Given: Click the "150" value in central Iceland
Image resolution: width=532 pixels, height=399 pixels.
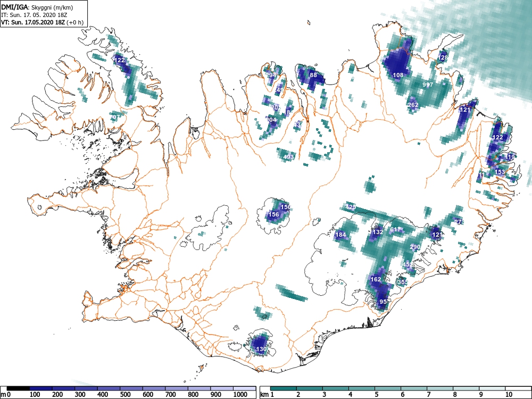Looking at the screenshot, I should coord(286,206).
